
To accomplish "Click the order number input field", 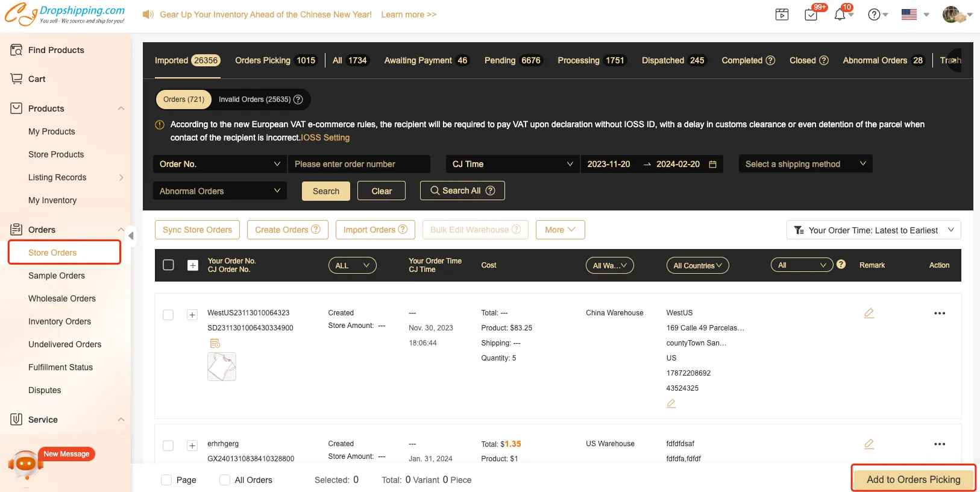I will coord(359,164).
